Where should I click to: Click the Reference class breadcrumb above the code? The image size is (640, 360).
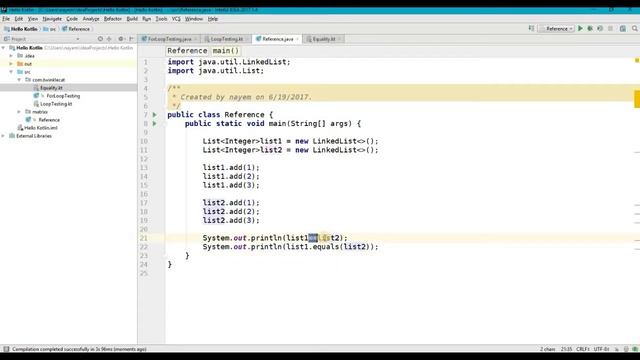pyautogui.click(x=187, y=51)
